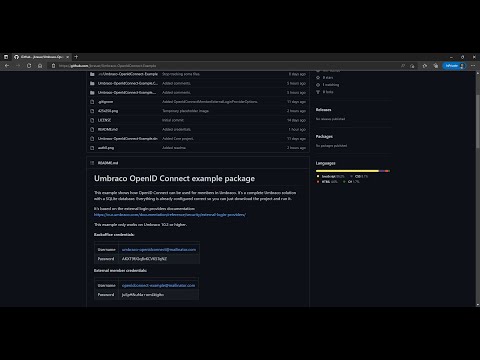This screenshot has width=480, height=360.
Task: Click '14 days ago' timestamp for LICENSE
Action: point(296,120)
